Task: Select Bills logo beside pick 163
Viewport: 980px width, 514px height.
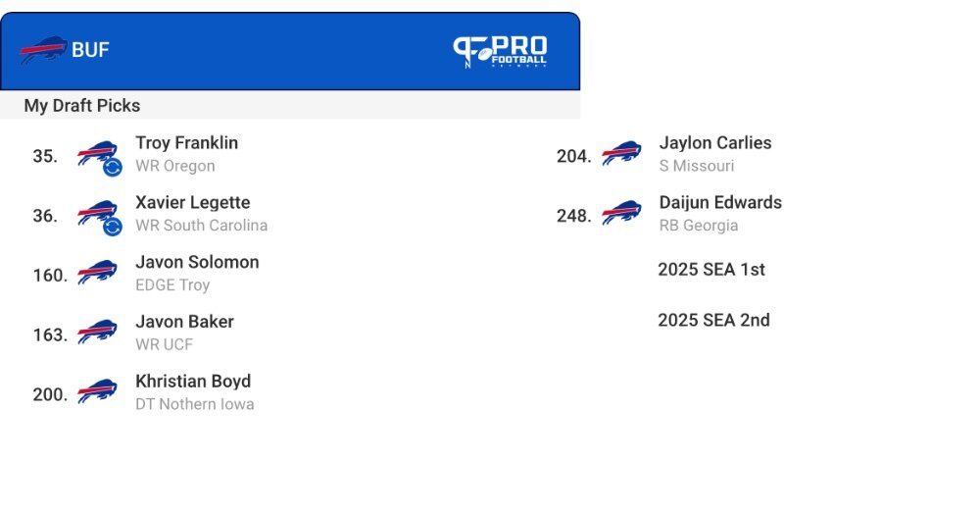Action: click(x=97, y=332)
